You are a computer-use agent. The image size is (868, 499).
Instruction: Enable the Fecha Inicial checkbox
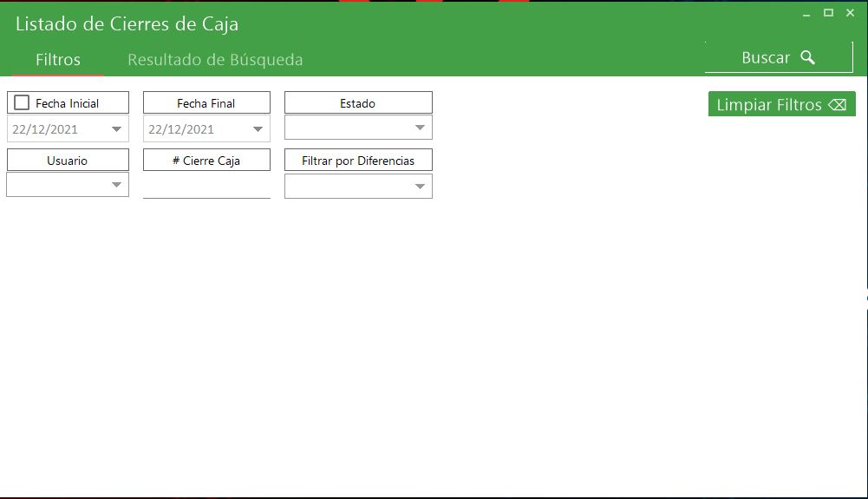(x=23, y=102)
